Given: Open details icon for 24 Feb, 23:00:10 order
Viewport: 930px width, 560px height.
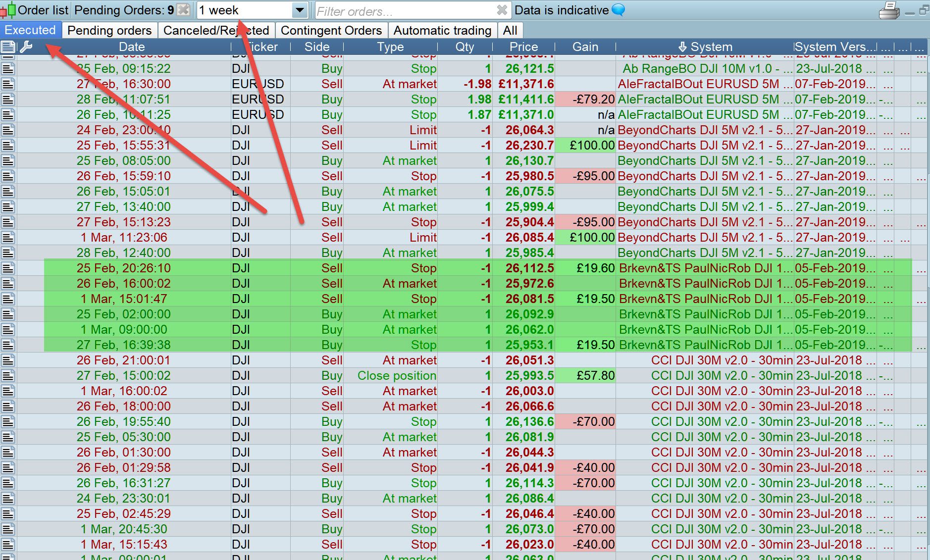Looking at the screenshot, I should pyautogui.click(x=8, y=130).
